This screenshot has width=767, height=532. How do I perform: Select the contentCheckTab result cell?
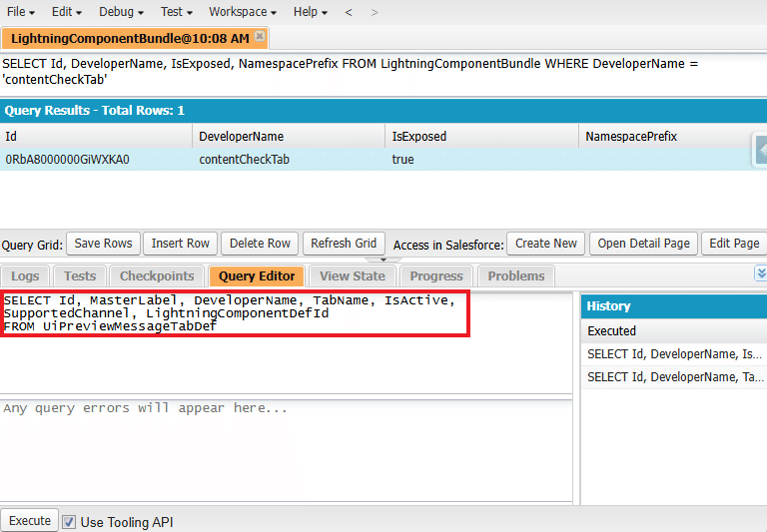[x=289, y=160]
